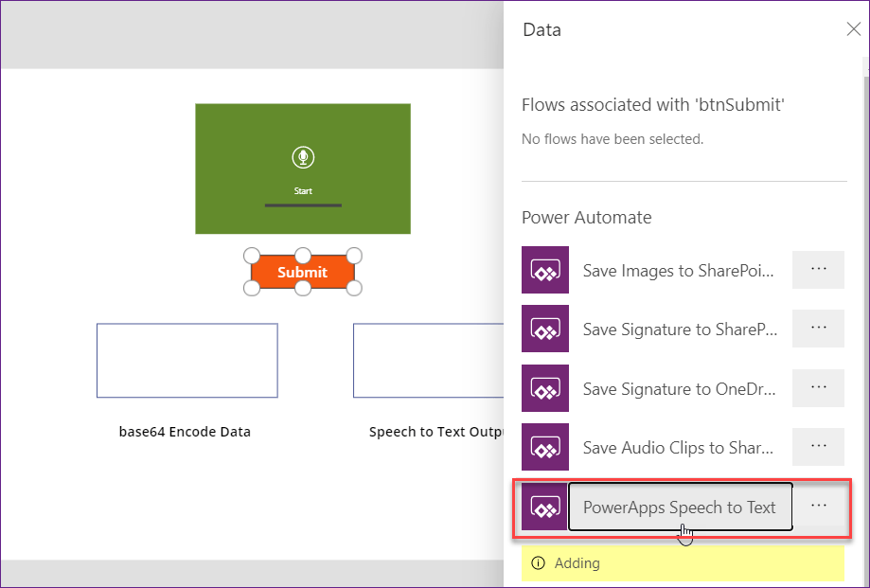The image size is (870, 588).
Task: Open the ellipsis menu for Save Audio Clips flow
Action: pos(818,447)
